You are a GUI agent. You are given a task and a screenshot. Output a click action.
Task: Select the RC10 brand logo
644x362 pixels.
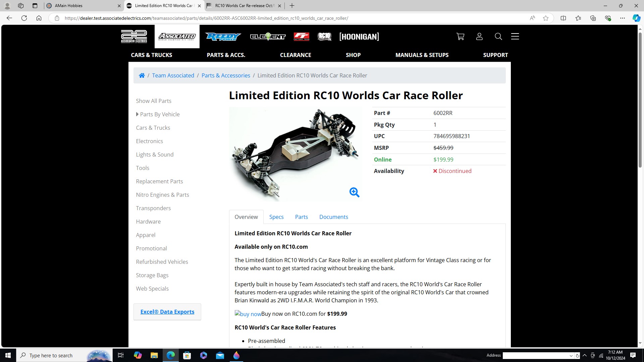pyautogui.click(x=324, y=37)
